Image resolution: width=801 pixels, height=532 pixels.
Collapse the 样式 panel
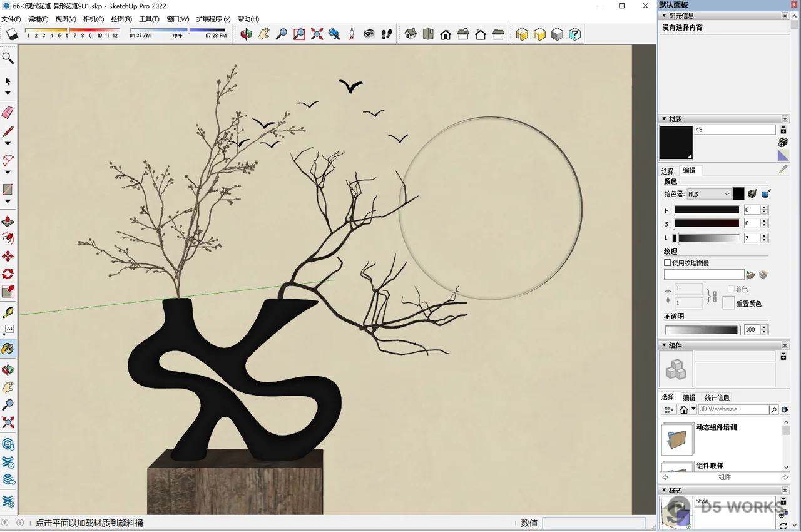[664, 491]
